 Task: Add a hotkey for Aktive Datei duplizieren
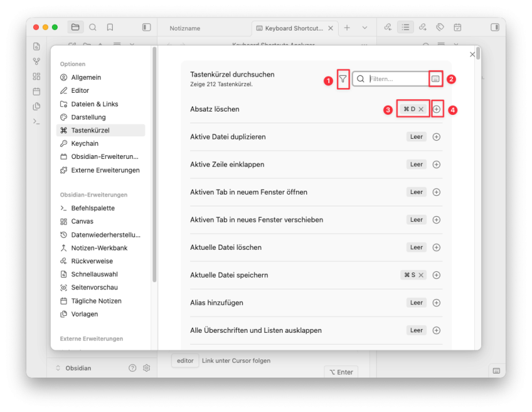(436, 137)
